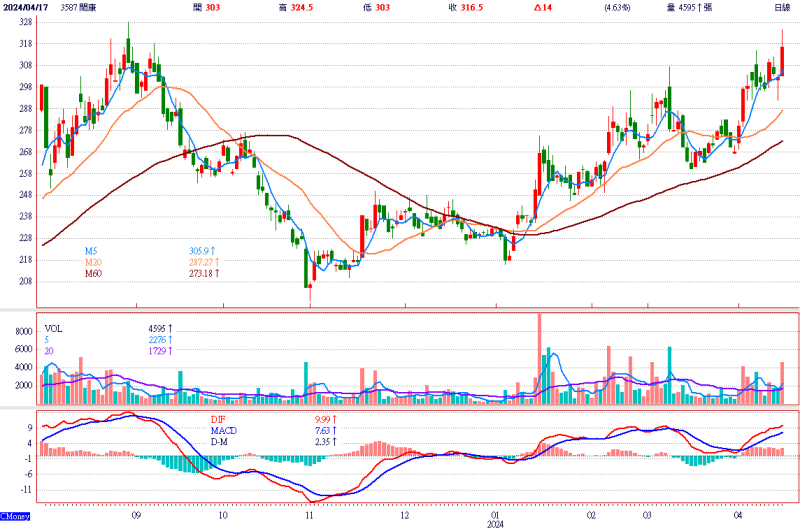
Task: Select the M60 moving average legend label
Action: point(92,272)
